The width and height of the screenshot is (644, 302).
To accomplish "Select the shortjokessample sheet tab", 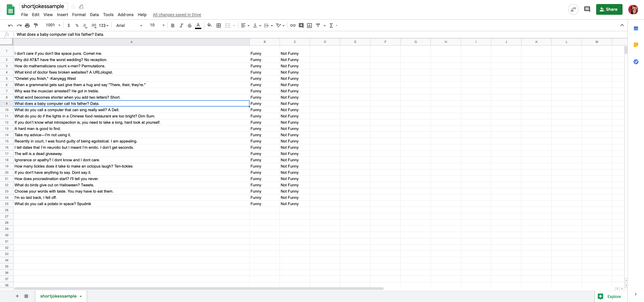I will (58, 296).
